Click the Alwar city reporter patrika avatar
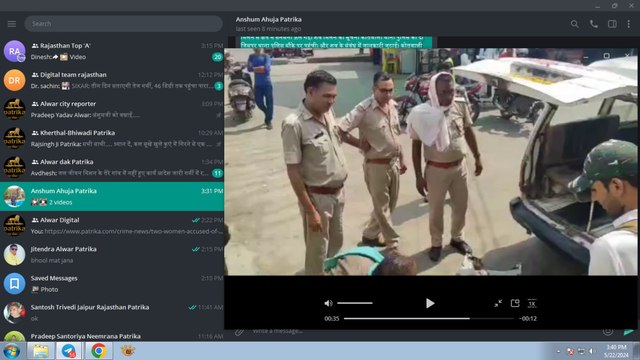 [x=14, y=109]
